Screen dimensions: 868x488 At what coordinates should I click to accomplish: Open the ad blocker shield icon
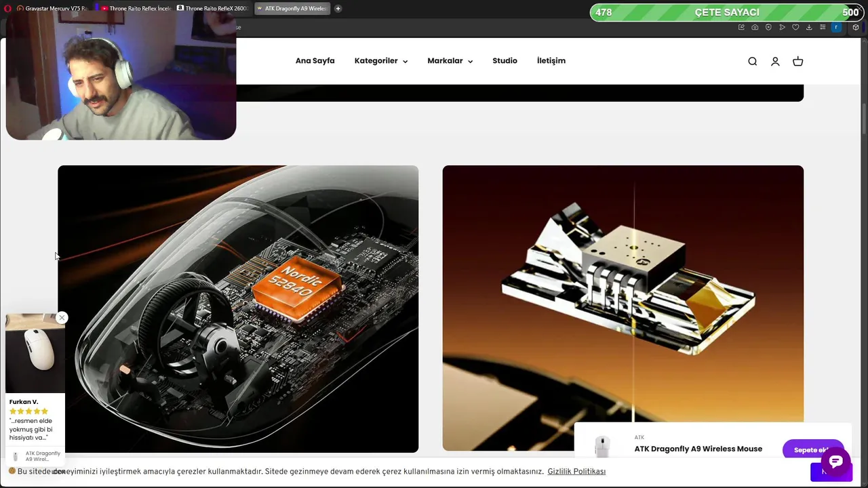point(768,27)
